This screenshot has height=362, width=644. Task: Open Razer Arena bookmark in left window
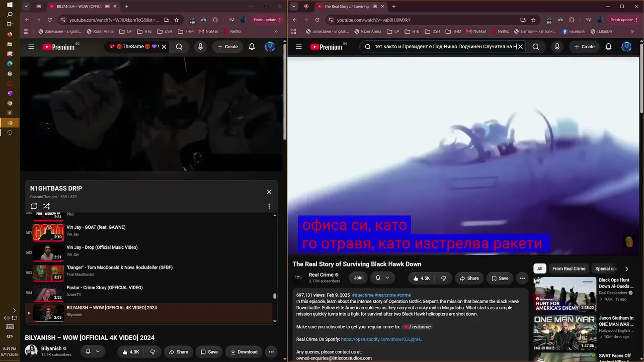coord(100,31)
